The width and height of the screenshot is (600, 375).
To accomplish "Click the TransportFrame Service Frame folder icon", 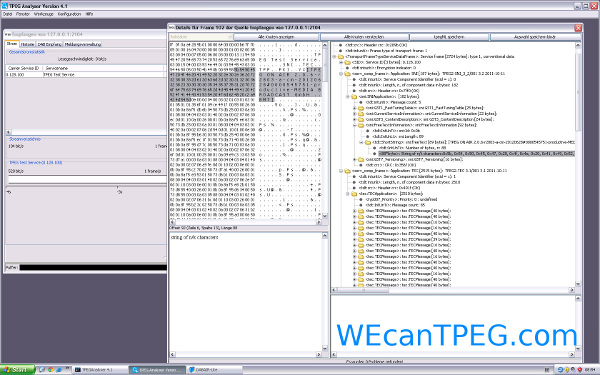I will click(x=341, y=57).
